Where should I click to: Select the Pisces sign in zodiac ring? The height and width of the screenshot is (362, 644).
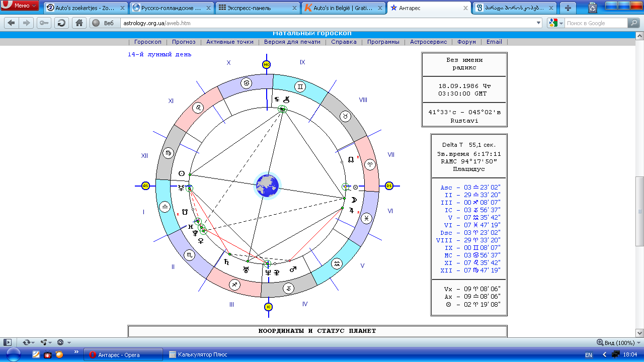(x=367, y=218)
